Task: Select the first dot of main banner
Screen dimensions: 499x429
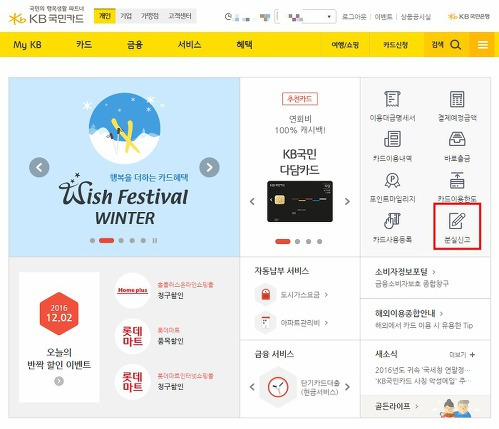Action: 92,240
